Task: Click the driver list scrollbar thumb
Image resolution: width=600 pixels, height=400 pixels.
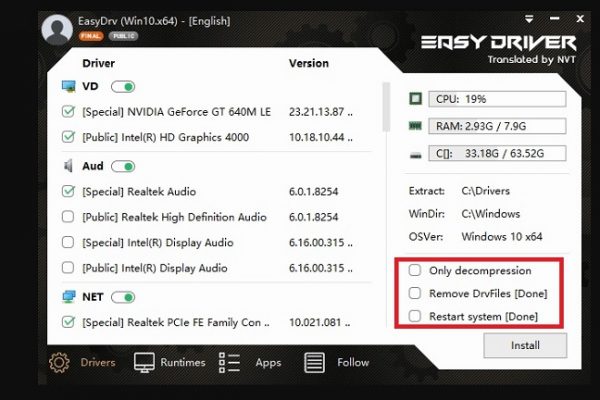Action: click(386, 106)
